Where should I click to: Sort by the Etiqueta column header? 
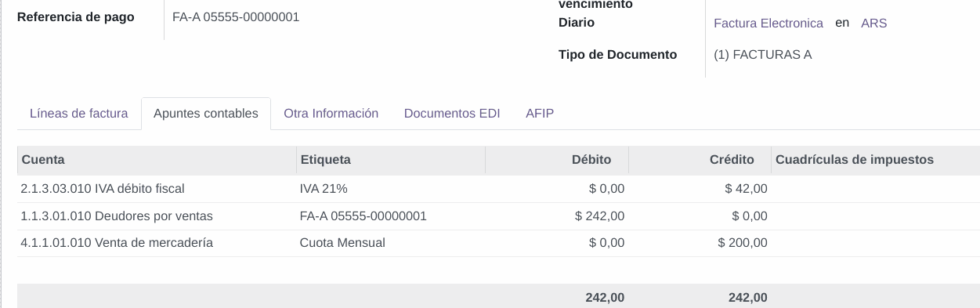click(x=391, y=160)
